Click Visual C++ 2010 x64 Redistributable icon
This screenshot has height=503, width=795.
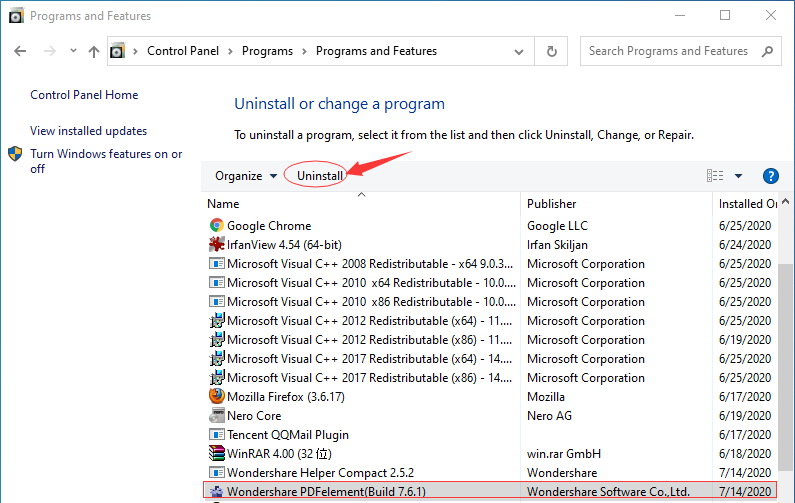point(216,282)
